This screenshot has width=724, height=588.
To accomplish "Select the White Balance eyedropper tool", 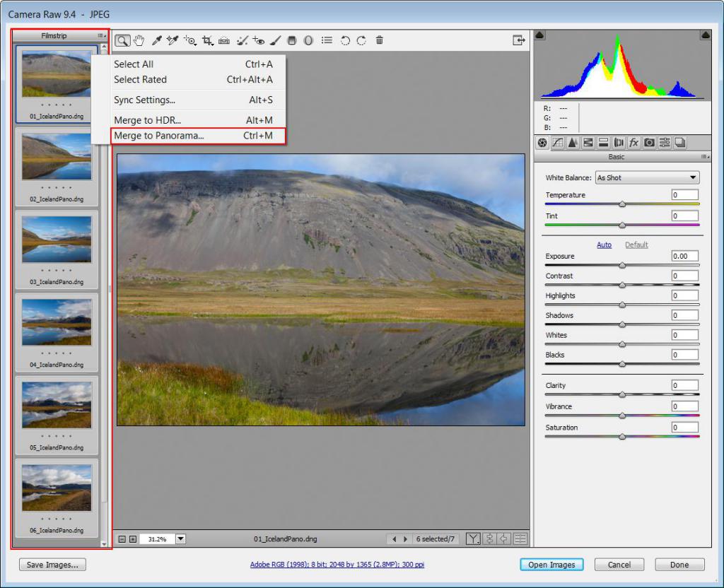I will click(156, 40).
